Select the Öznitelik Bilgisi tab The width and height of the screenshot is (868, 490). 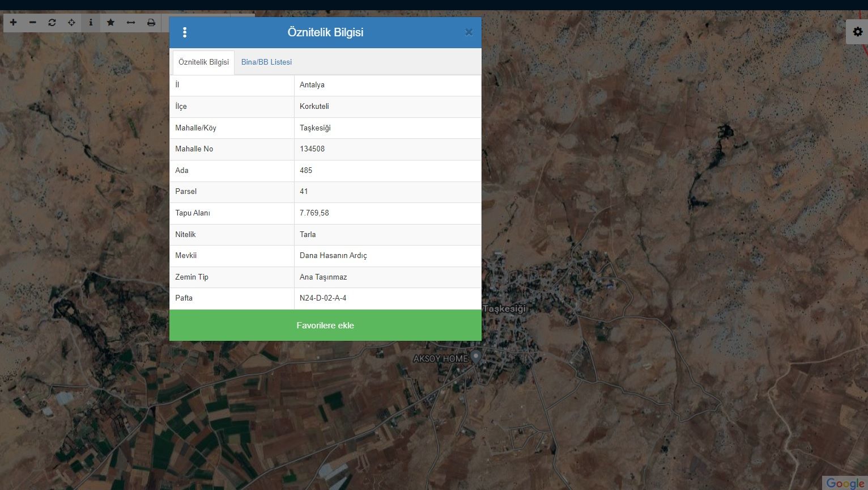click(203, 62)
